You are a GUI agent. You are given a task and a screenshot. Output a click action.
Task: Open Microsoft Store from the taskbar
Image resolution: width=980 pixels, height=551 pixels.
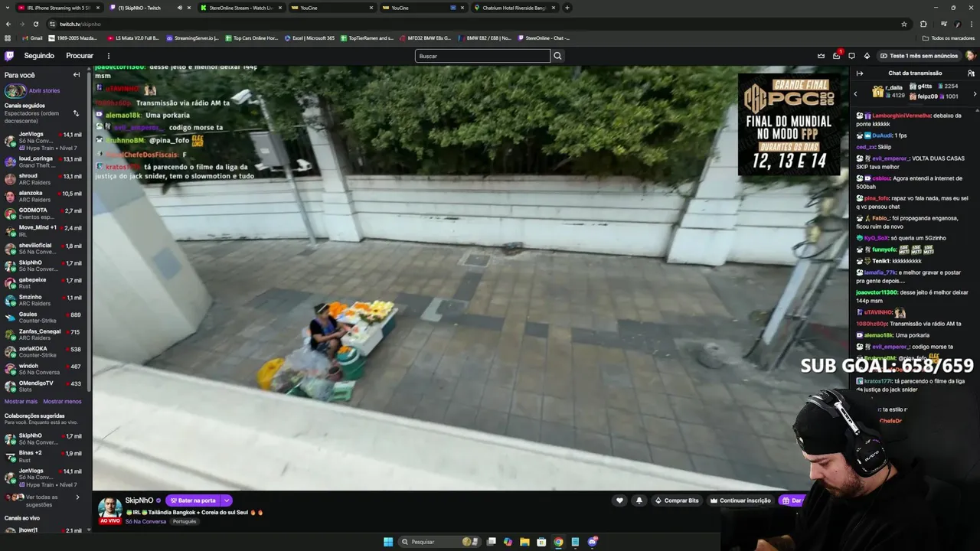541,542
